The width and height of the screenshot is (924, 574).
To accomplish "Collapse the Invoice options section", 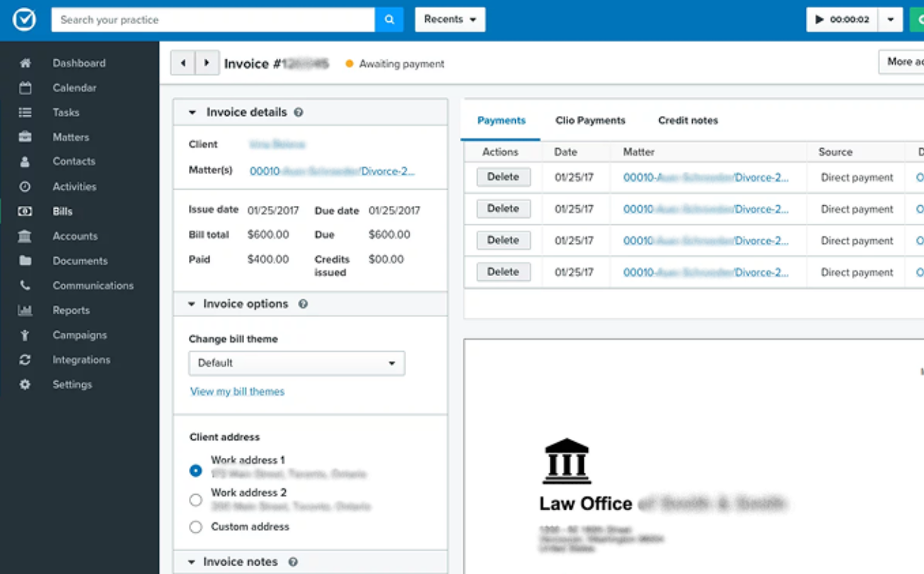I will tap(192, 304).
